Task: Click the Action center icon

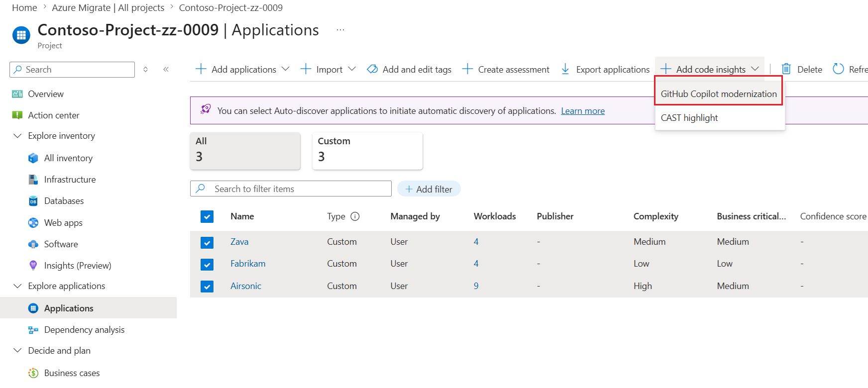Action: point(17,115)
